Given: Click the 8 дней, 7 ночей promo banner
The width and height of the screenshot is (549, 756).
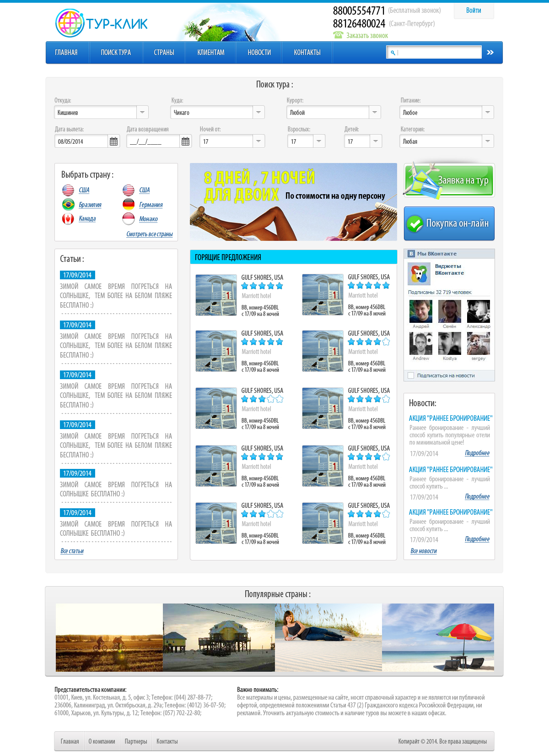Looking at the screenshot, I should 293,202.
